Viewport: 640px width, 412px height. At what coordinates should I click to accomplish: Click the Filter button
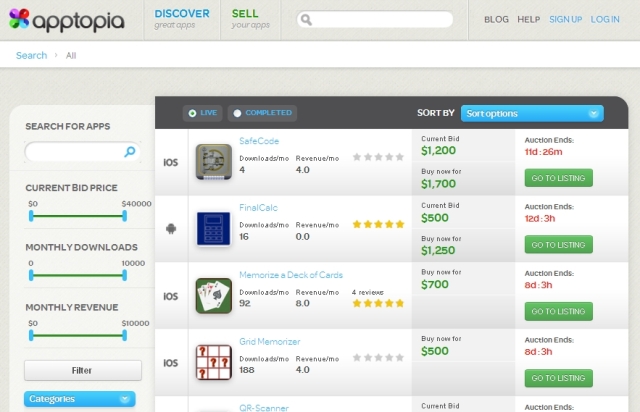83,370
